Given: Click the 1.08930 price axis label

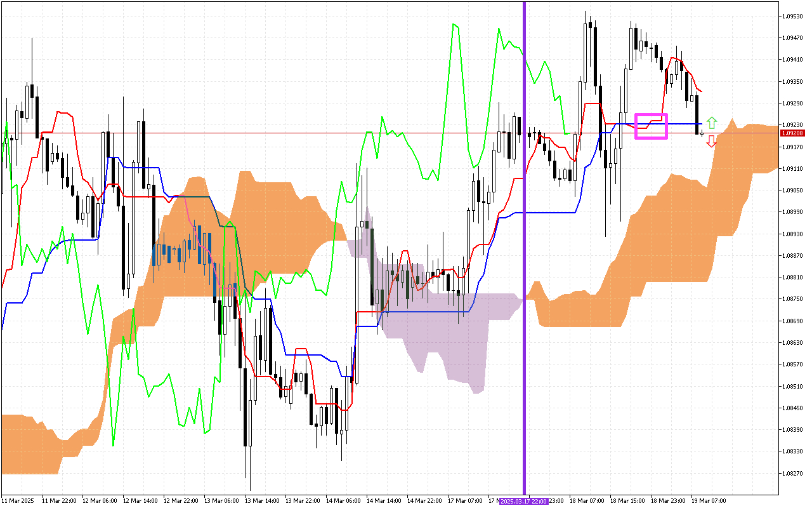Looking at the screenshot, I should 793,234.
